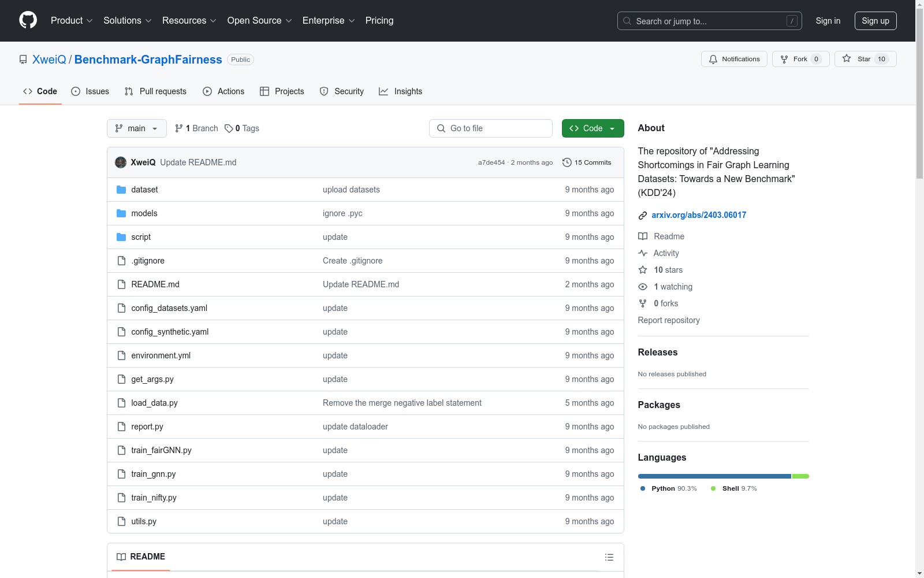
Task: Open the GitHub homepage logo
Action: (x=28, y=20)
